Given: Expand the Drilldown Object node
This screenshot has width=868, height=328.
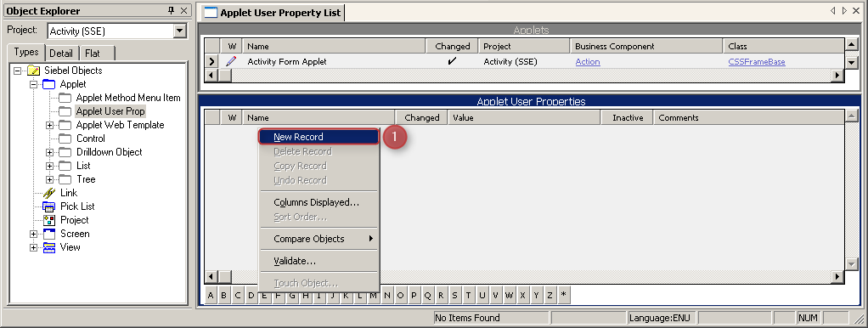Looking at the screenshot, I should tap(50, 152).
